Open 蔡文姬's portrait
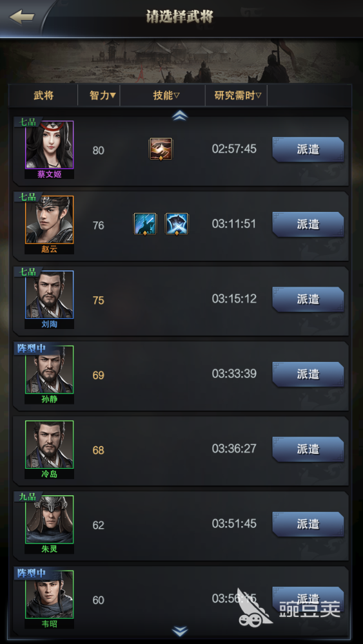The image size is (363, 644). [50, 145]
